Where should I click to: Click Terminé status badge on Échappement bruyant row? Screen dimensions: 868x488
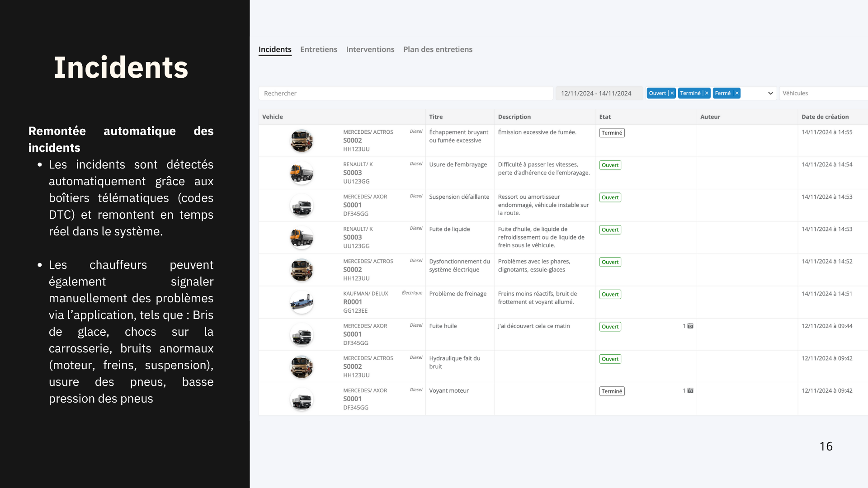tap(612, 133)
